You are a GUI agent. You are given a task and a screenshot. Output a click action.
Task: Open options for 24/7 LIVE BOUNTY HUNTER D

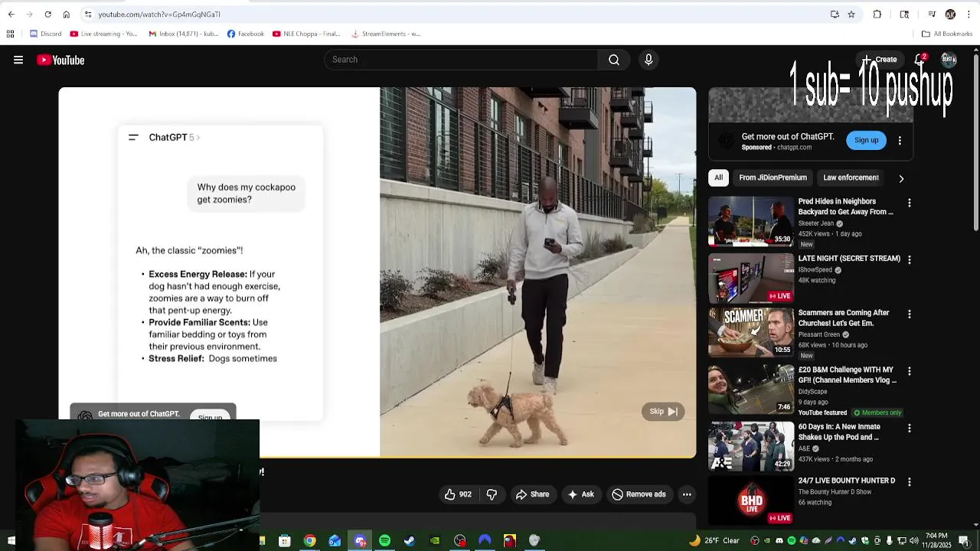(910, 482)
